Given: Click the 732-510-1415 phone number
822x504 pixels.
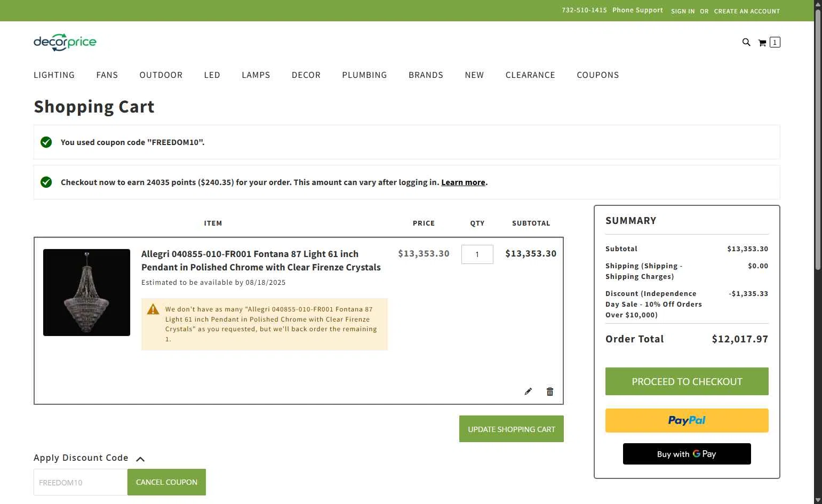Looking at the screenshot, I should point(584,10).
